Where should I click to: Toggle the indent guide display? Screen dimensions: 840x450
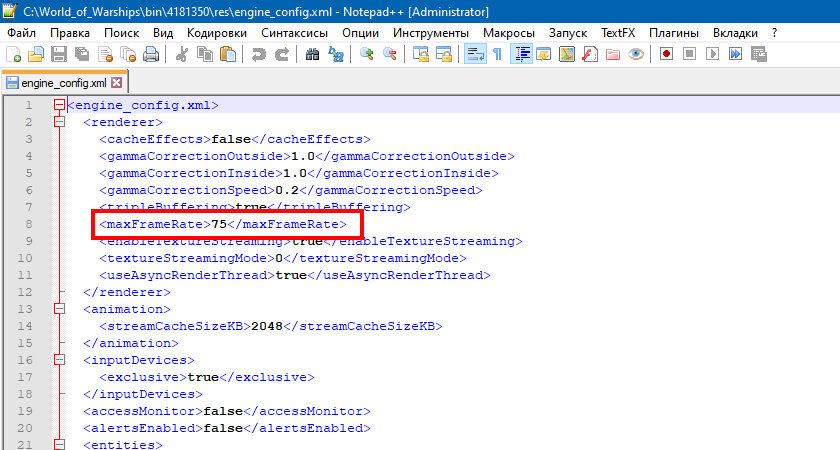(x=521, y=54)
